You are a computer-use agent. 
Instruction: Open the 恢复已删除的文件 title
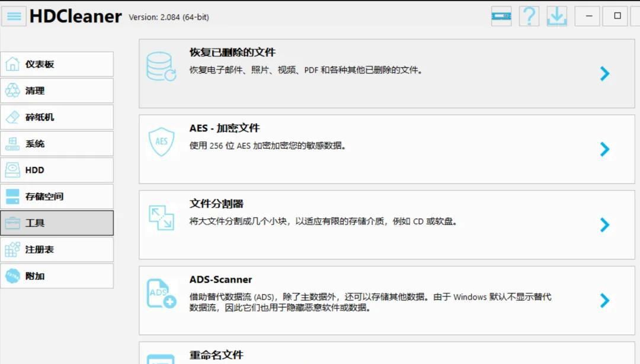click(232, 52)
